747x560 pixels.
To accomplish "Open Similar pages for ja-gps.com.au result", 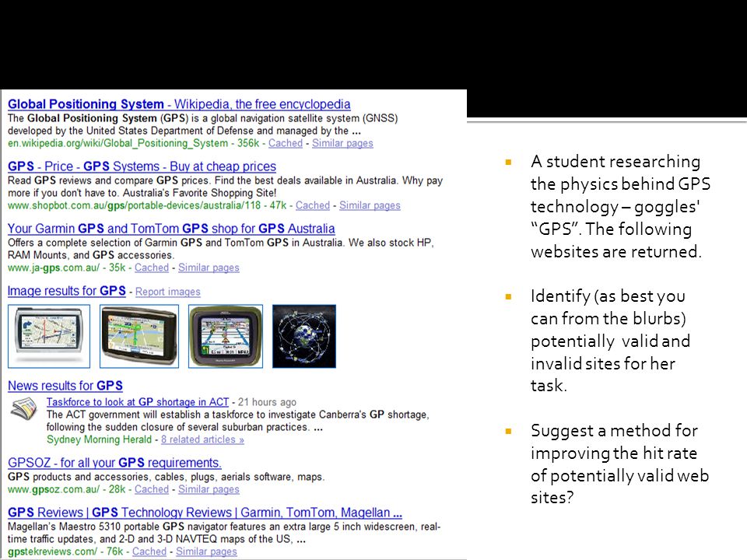I will point(209,268).
